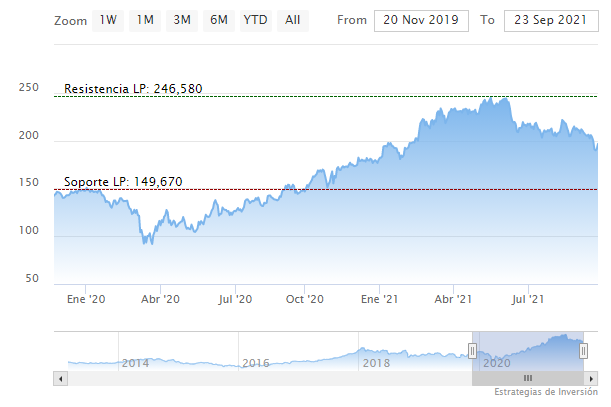Apply the YTD zoom range

tap(255, 20)
